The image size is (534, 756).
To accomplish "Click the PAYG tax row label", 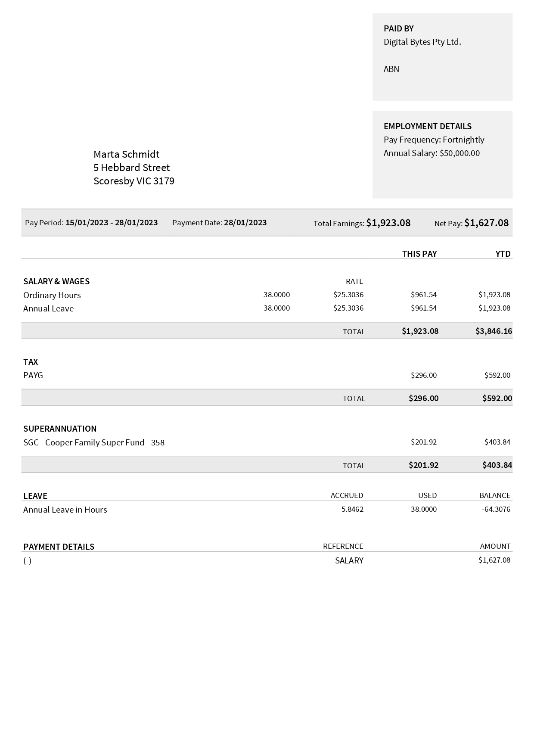I will point(33,375).
